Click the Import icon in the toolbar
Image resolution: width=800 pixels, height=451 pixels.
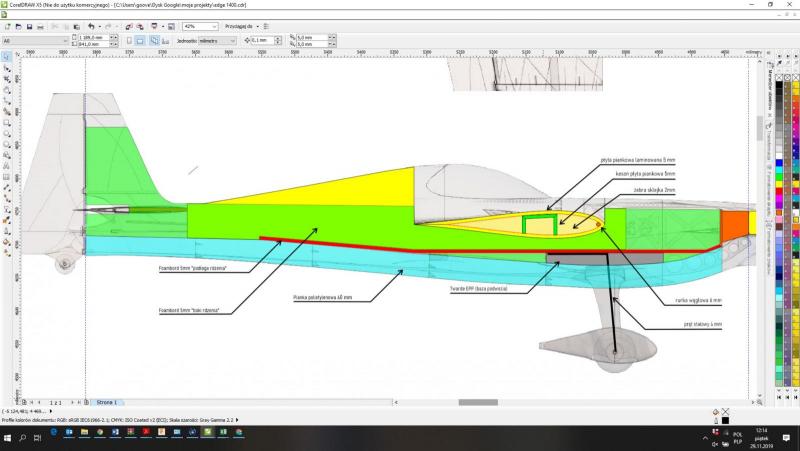[x=128, y=26]
